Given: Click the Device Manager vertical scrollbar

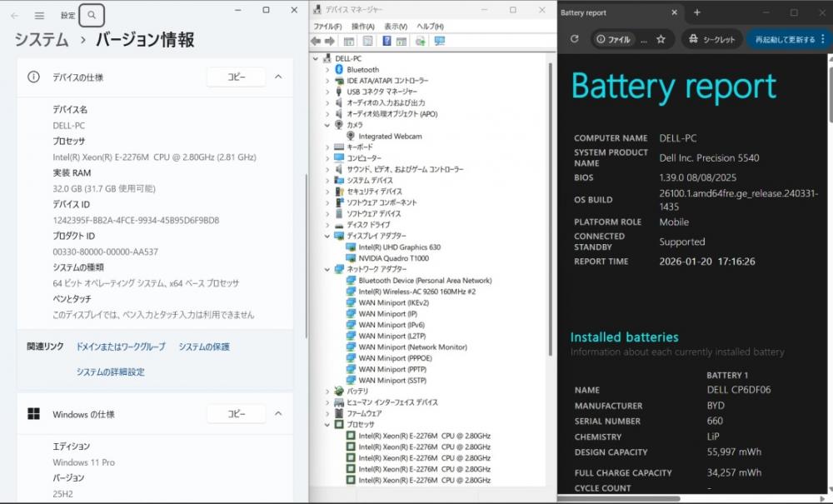Looking at the screenshot, I should 550,208.
